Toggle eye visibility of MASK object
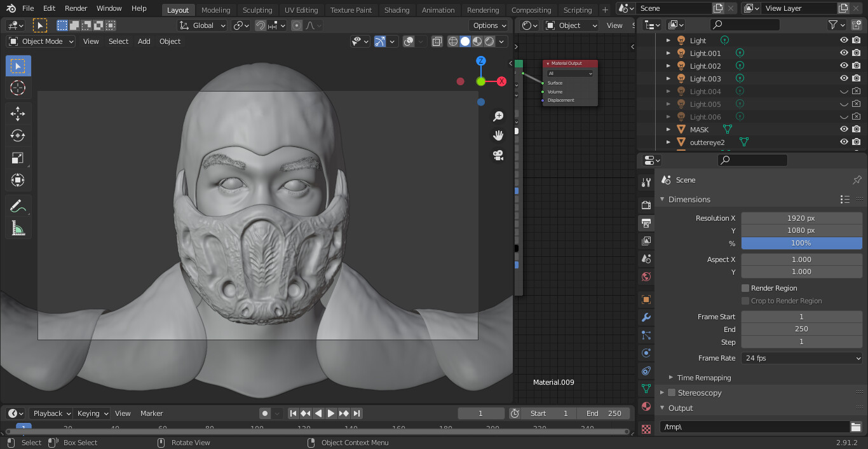Screen dimensions: 868x449 coord(844,129)
